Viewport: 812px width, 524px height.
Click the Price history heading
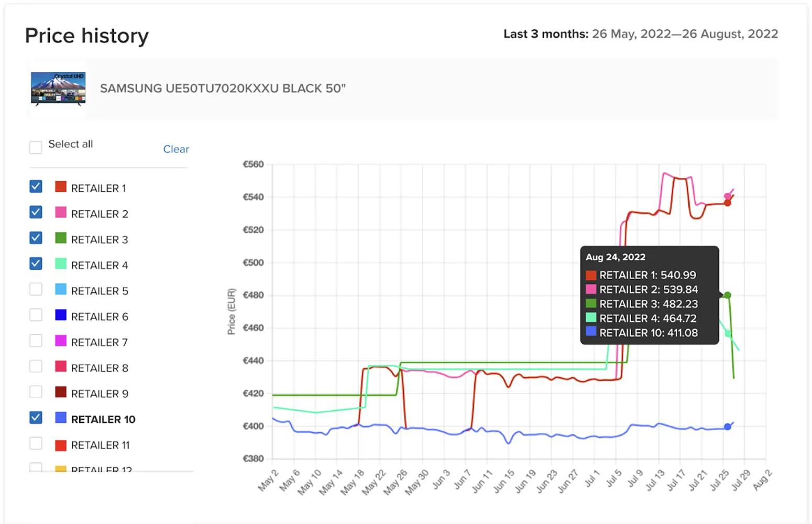tap(86, 35)
